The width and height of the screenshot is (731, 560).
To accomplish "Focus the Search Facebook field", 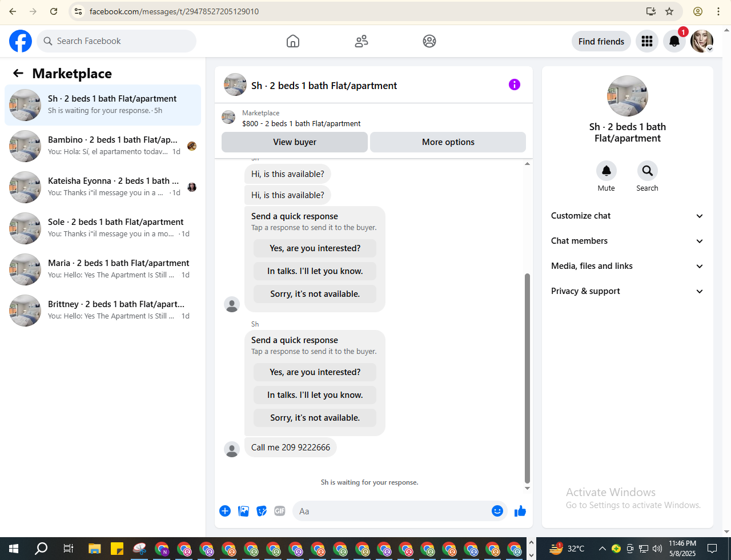I will coord(117,41).
